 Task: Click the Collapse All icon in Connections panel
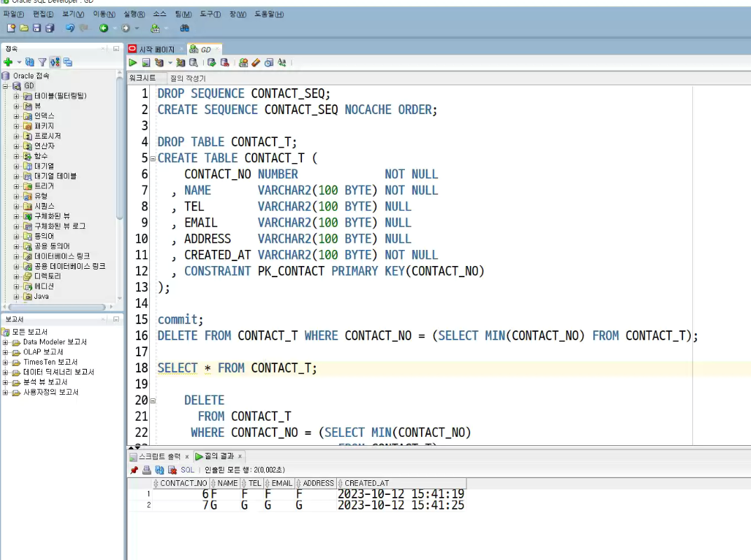click(67, 62)
